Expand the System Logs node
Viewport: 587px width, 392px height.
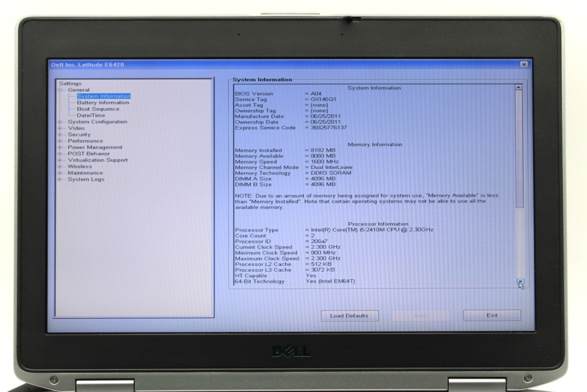60,179
